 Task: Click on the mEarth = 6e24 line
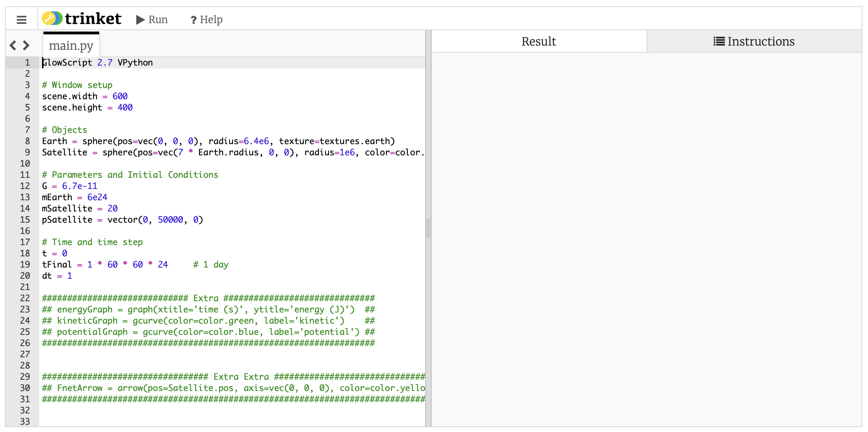coord(75,197)
